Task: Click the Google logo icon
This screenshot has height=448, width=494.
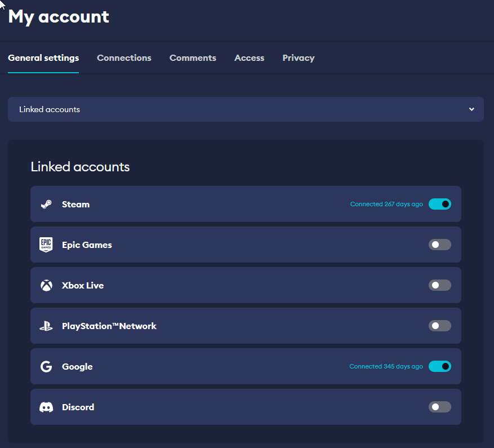Action: (x=46, y=366)
